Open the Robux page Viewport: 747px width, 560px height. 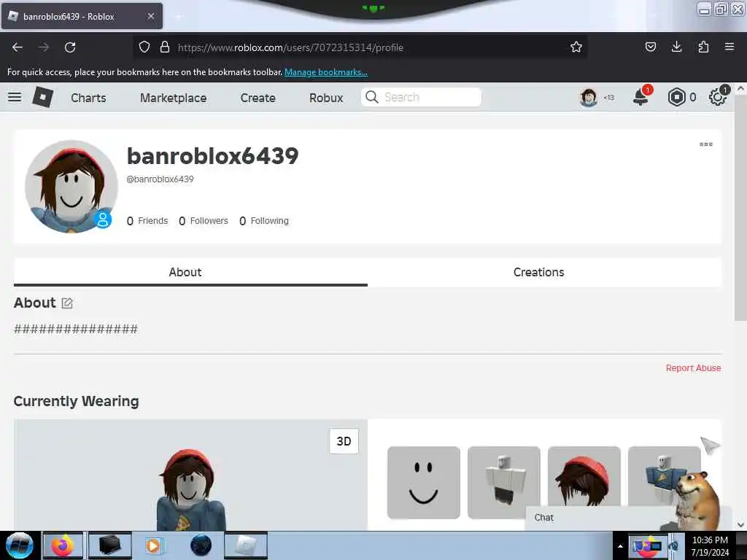coord(326,98)
